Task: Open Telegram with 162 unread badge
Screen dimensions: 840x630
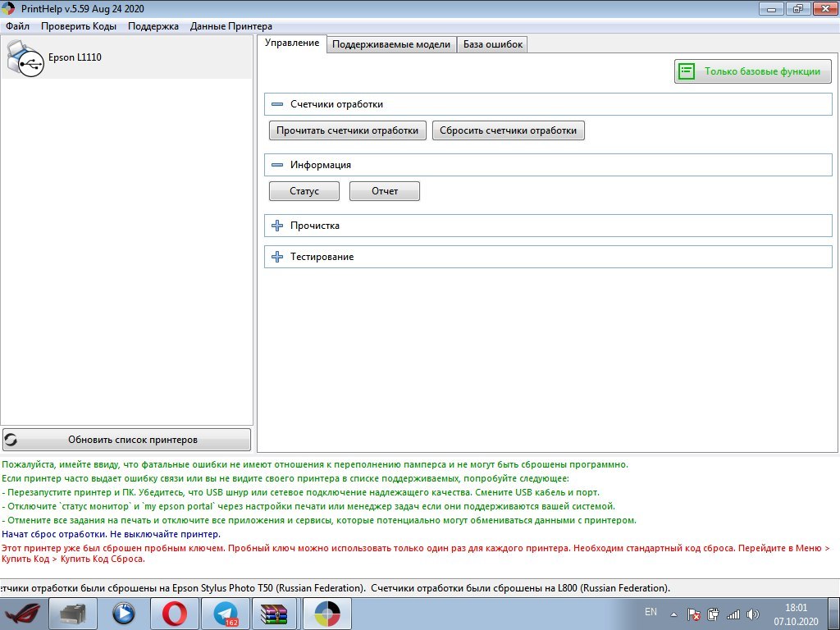Action: (x=225, y=614)
